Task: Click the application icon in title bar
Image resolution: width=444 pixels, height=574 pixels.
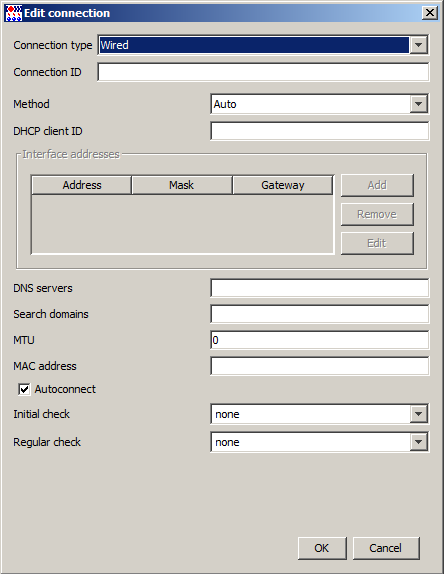Action: (x=14, y=13)
